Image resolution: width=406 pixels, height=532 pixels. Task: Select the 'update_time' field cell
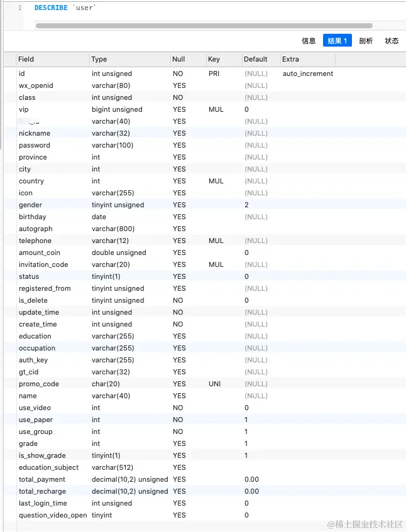pos(39,312)
